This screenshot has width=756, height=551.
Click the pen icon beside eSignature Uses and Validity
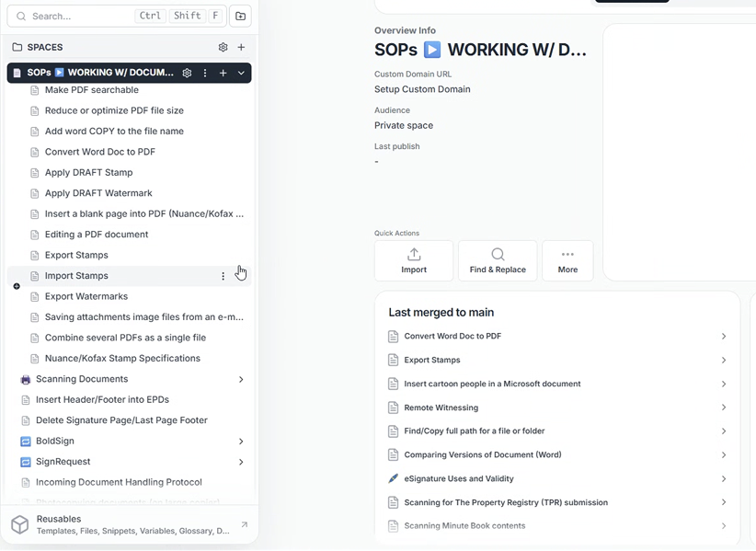coord(394,478)
